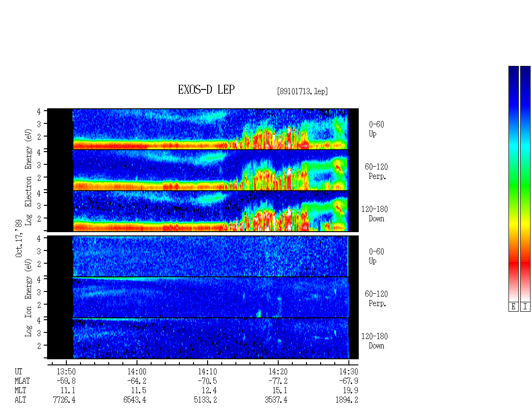Image resolution: width=532 pixels, height=412 pixels.
Task: Click MLAT value -70.5
Action: 207,381
